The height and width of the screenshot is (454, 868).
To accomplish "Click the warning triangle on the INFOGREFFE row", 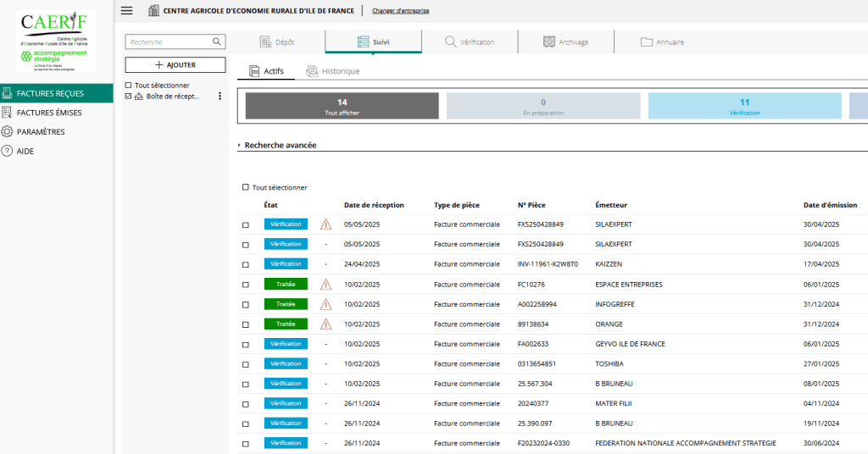I will [326, 304].
